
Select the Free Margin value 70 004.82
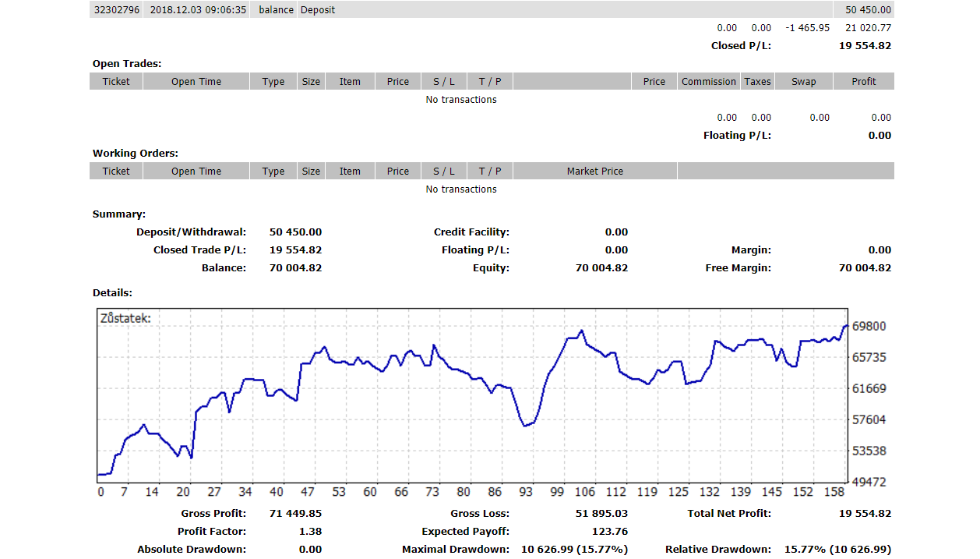(x=865, y=267)
